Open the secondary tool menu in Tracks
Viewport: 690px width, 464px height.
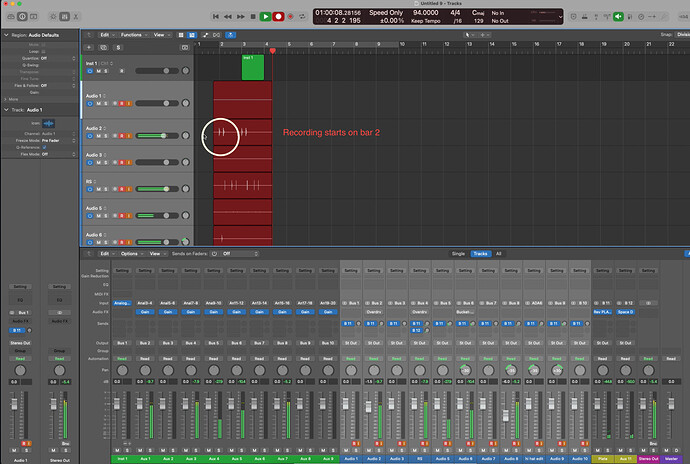tap(484, 35)
